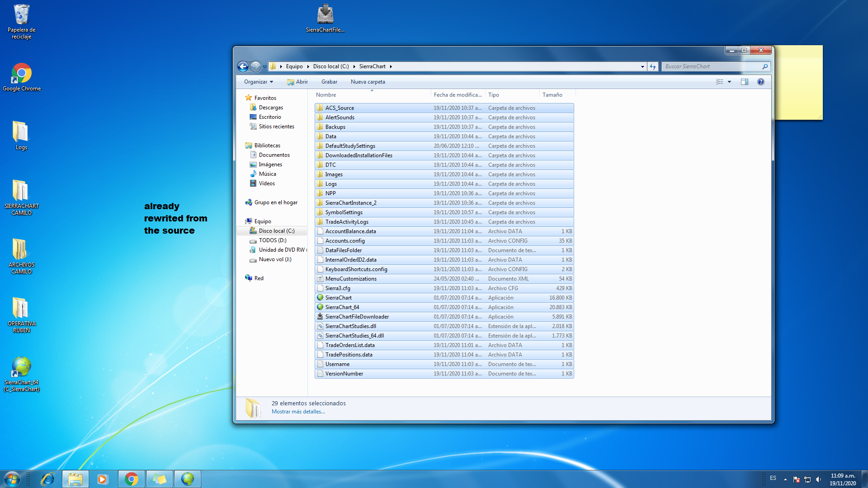Toggle the preview pane button
868x488 pixels.
tap(745, 82)
